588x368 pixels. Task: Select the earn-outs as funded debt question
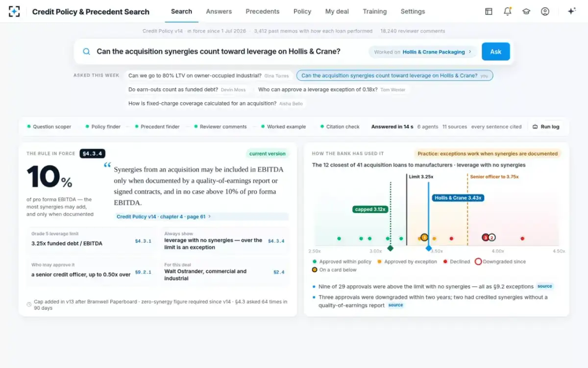pyautogui.click(x=187, y=89)
